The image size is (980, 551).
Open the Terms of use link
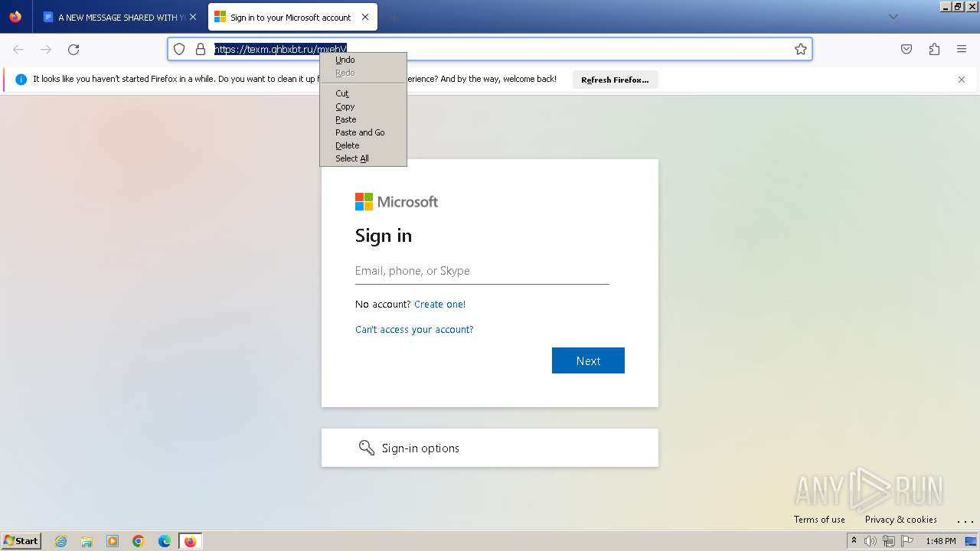pos(819,520)
